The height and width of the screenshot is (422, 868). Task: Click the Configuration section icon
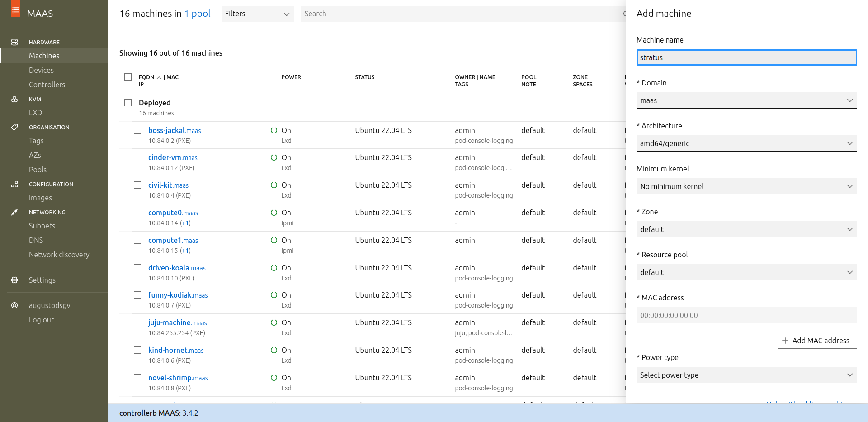(x=14, y=184)
